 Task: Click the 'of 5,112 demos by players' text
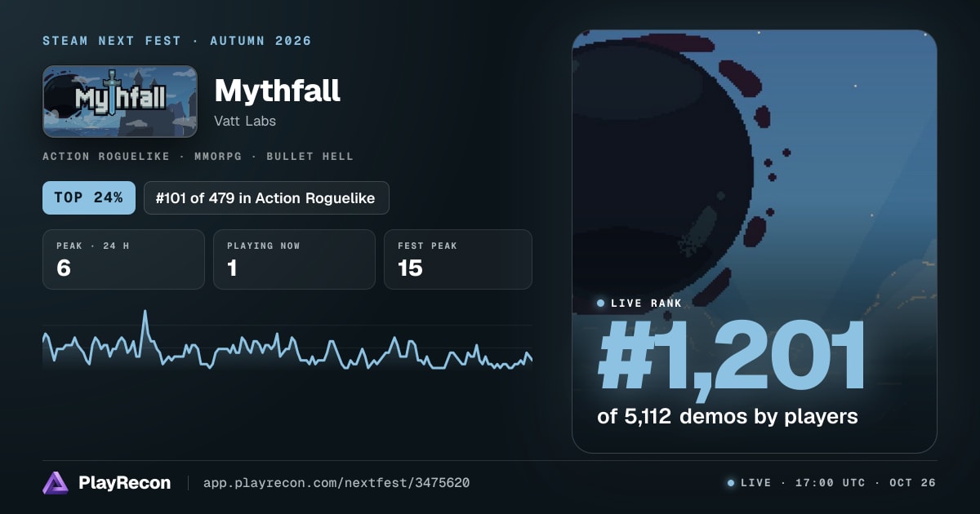tap(728, 416)
